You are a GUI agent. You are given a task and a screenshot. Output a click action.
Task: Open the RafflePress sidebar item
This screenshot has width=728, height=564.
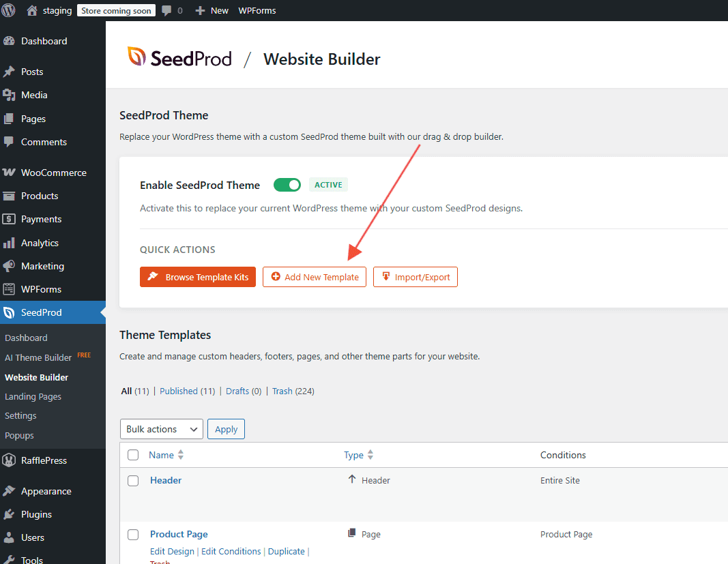tap(44, 460)
